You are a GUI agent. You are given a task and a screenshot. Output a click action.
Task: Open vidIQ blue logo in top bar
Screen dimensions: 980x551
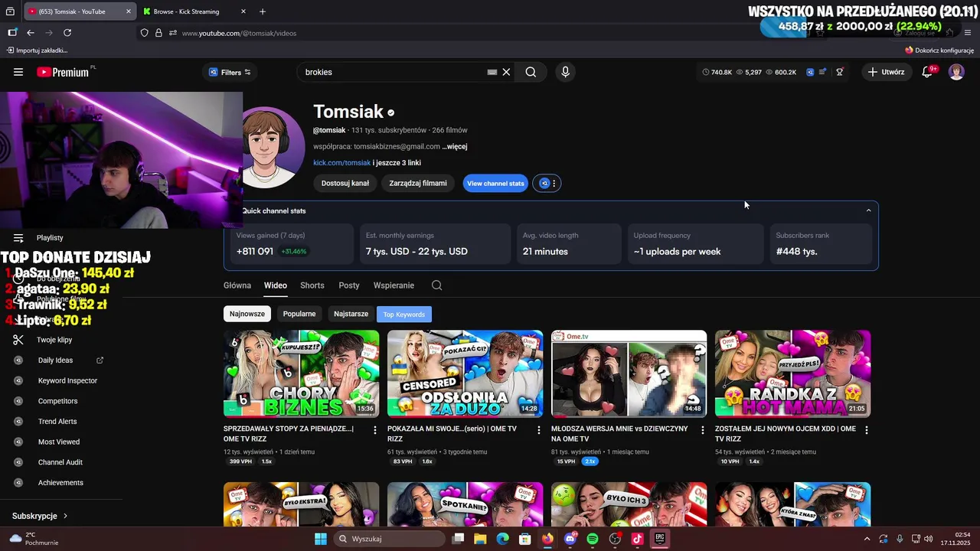[810, 72]
